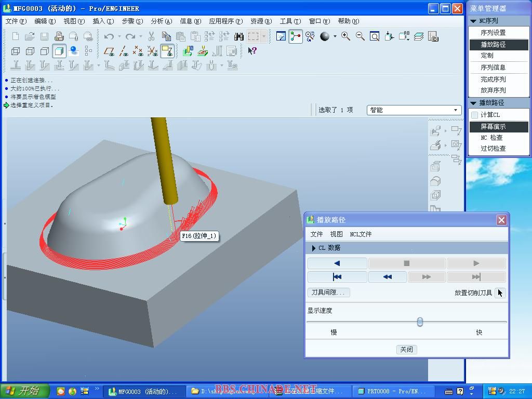
Task: Expand the CL 数据 section
Action: (314, 248)
